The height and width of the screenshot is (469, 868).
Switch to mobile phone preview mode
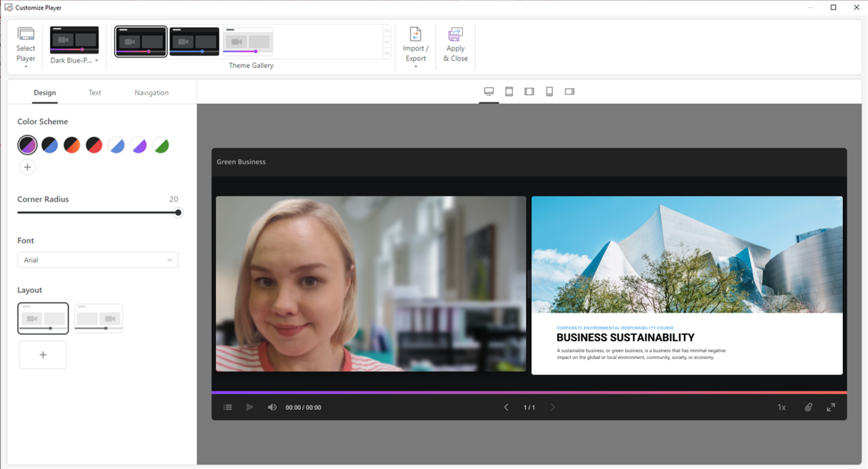coord(549,91)
